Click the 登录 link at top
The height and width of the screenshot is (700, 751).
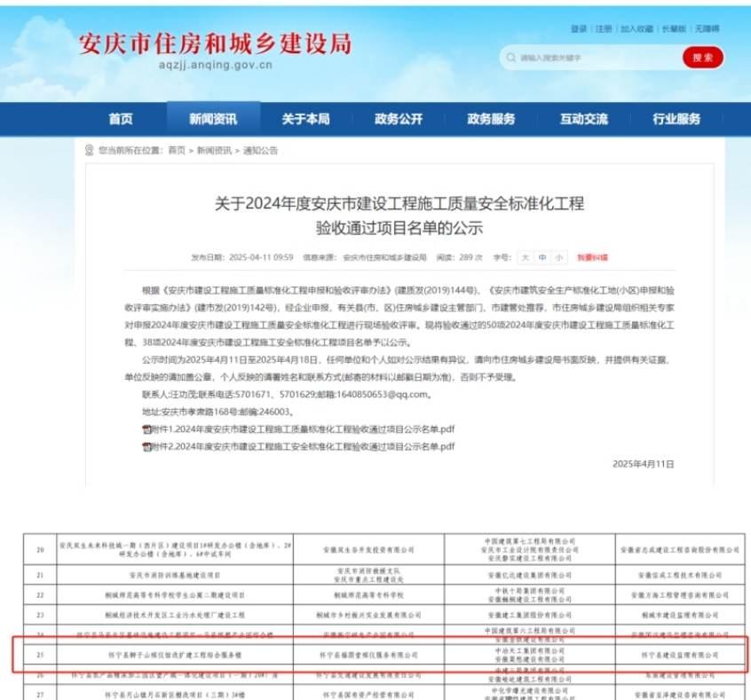579,29
